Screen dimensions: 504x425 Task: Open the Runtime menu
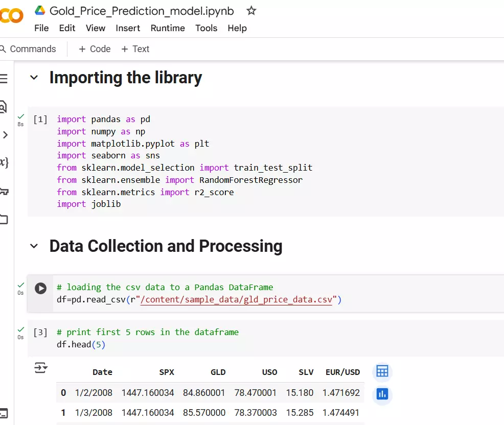pyautogui.click(x=168, y=28)
